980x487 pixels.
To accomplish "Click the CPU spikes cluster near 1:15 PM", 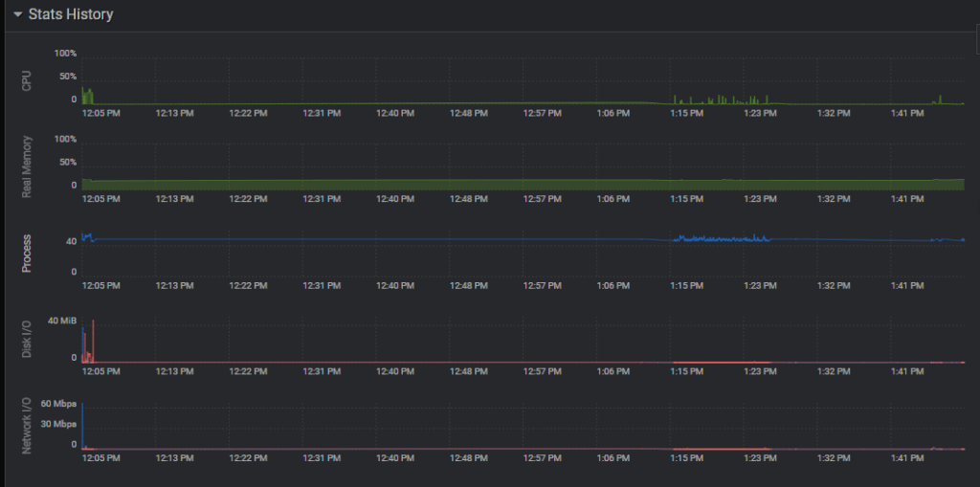I will pyautogui.click(x=722, y=100).
